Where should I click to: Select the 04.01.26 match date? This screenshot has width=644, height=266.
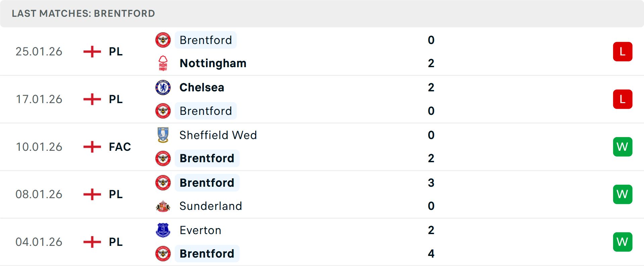39,242
